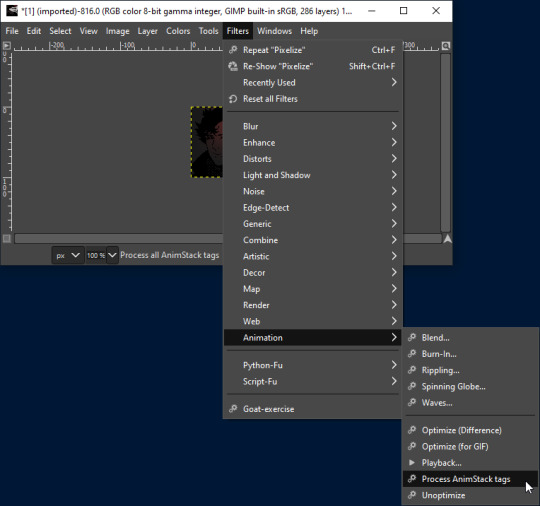This screenshot has height=506, width=540.
Task: Click the portrait image on canvas
Action: (207, 142)
